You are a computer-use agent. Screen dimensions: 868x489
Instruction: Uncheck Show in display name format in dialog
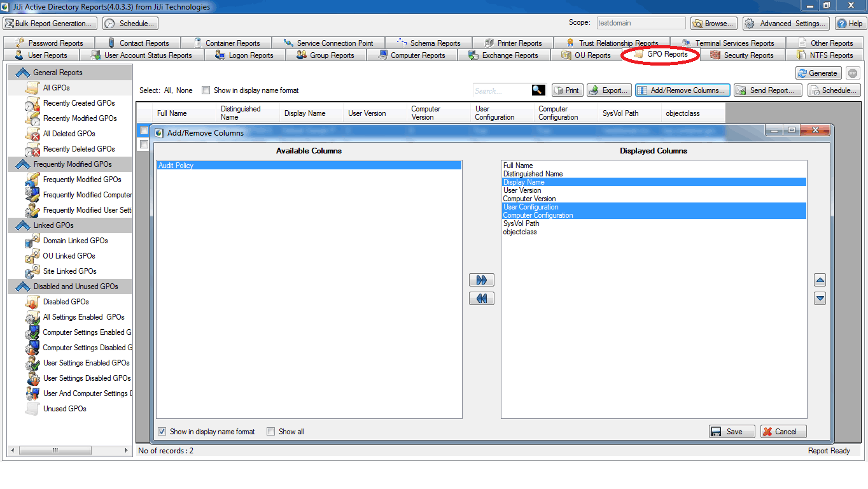click(x=162, y=431)
